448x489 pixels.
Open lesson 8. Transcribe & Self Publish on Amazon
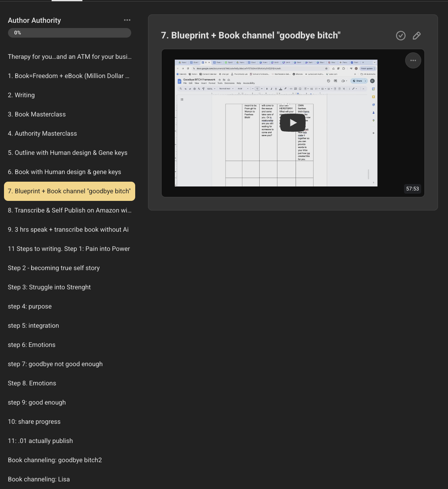point(70,210)
